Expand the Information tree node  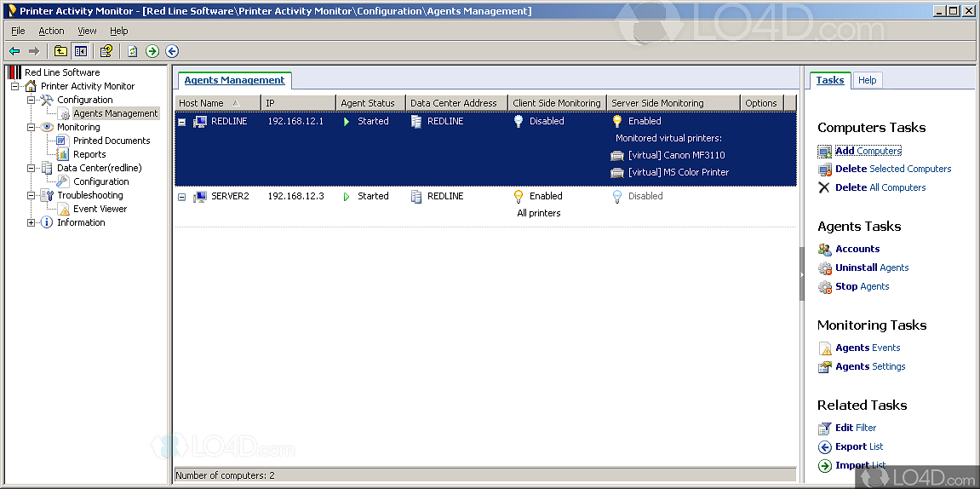(x=32, y=223)
